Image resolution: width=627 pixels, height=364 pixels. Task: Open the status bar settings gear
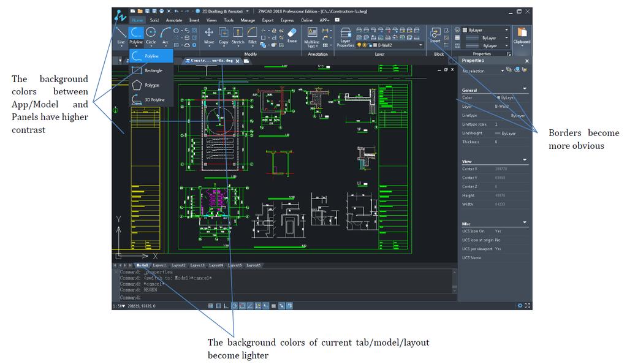tap(520, 306)
